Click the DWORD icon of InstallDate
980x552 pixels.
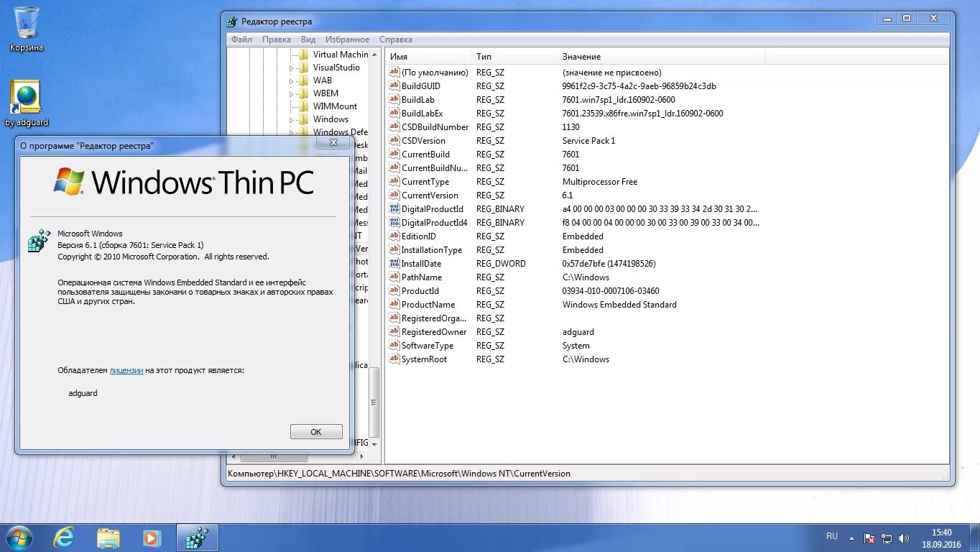pyautogui.click(x=394, y=264)
